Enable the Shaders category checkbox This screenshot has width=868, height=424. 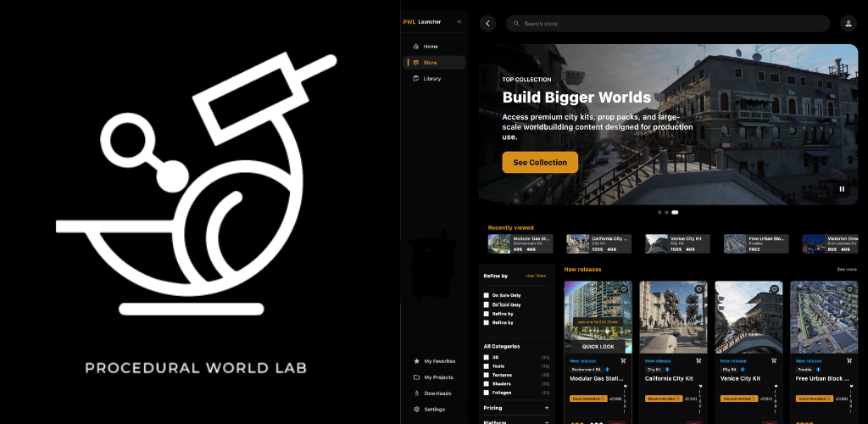[x=486, y=383]
